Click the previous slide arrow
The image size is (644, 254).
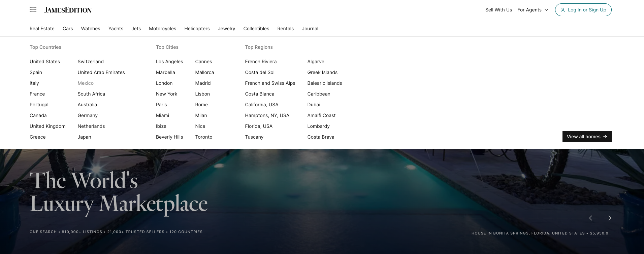click(x=593, y=218)
